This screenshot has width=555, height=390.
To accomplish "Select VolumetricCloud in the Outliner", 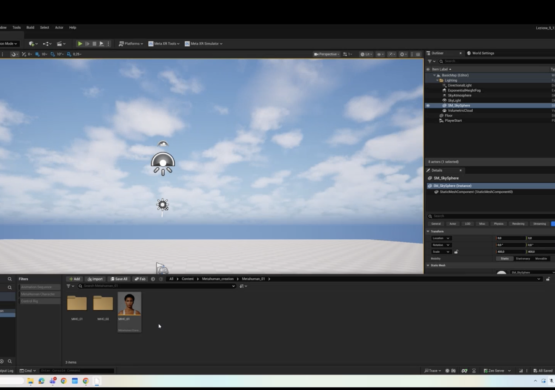I will [460, 110].
